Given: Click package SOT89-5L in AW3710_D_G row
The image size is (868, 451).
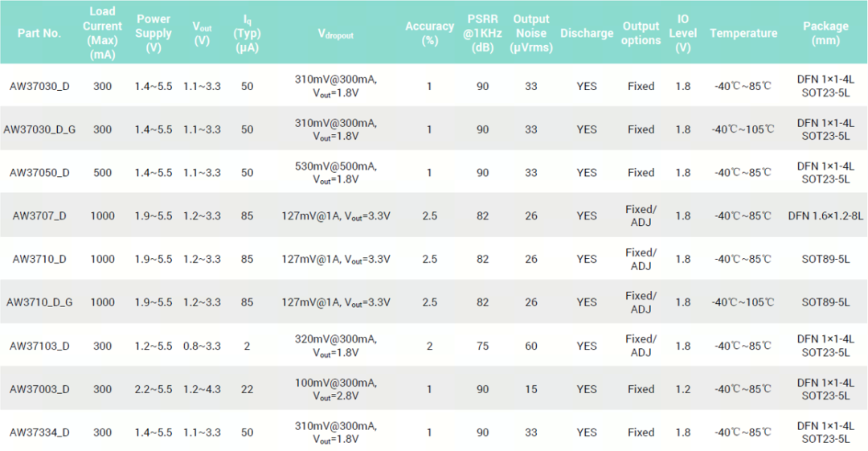Looking at the screenshot, I should coord(825,302).
